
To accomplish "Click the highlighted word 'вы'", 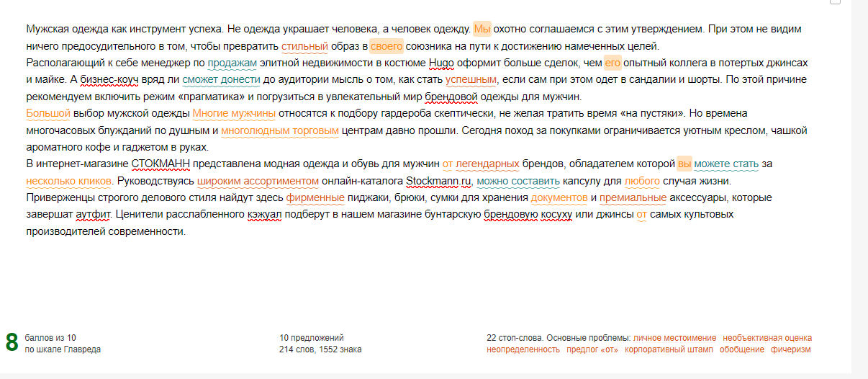I will click(x=684, y=164).
